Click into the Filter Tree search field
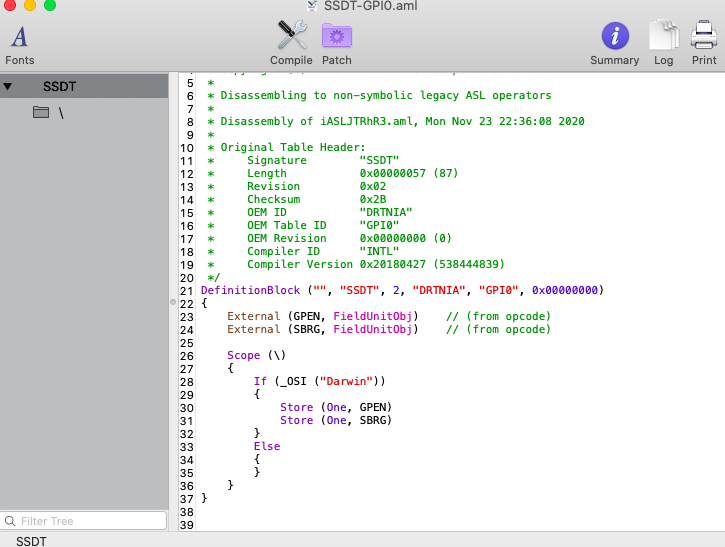725x547 pixels. 90,521
